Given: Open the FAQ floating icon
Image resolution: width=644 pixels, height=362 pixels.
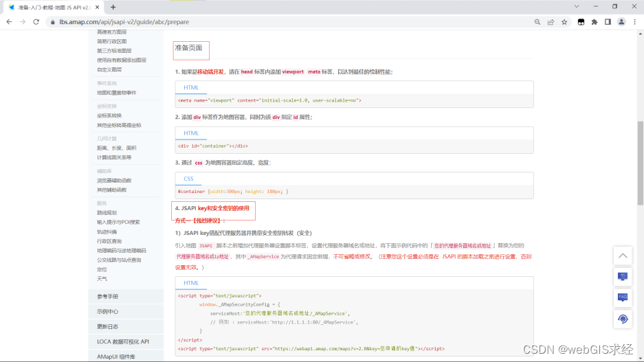Looking at the screenshot, I should (x=623, y=297).
